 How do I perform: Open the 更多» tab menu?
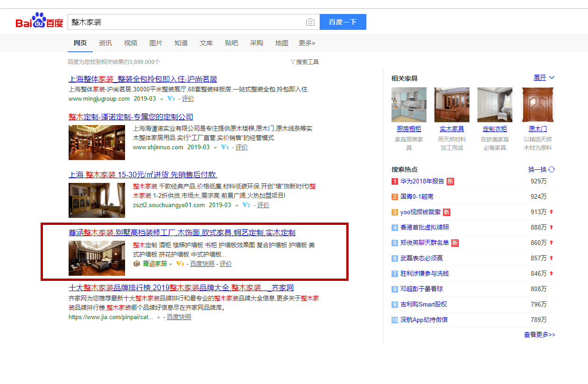(307, 43)
